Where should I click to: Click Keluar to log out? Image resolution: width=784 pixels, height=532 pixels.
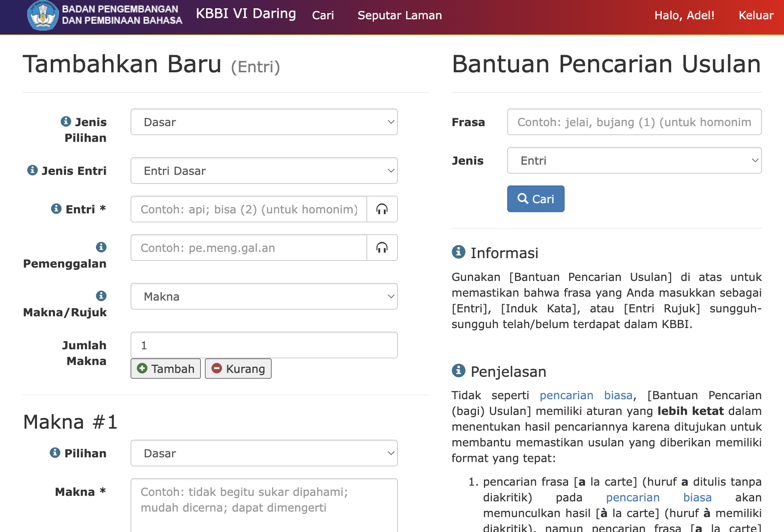756,15
